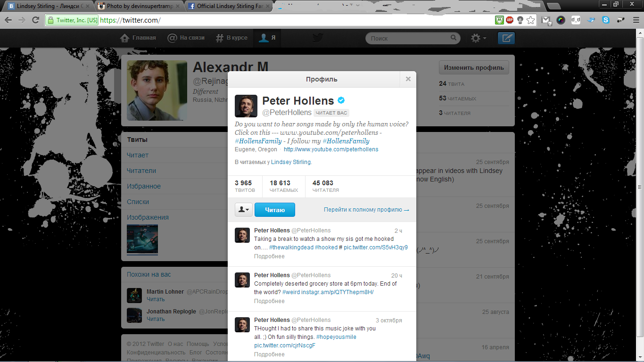Image resolution: width=644 pixels, height=362 pixels.
Task: Click the Skype extension icon
Action: (x=606, y=20)
